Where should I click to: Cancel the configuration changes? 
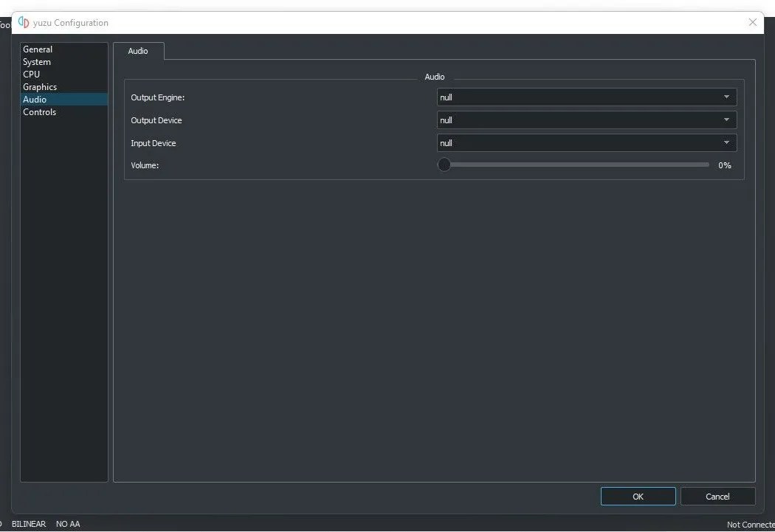click(717, 496)
